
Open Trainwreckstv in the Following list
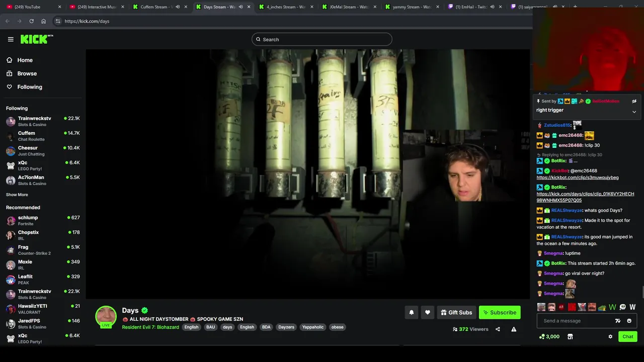click(43, 121)
